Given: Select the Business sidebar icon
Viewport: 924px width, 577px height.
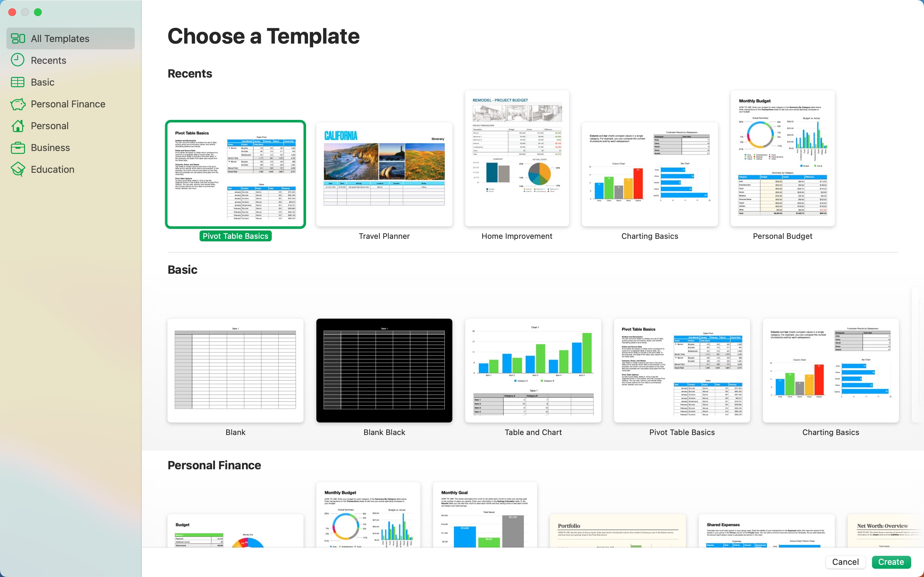Looking at the screenshot, I should (17, 147).
